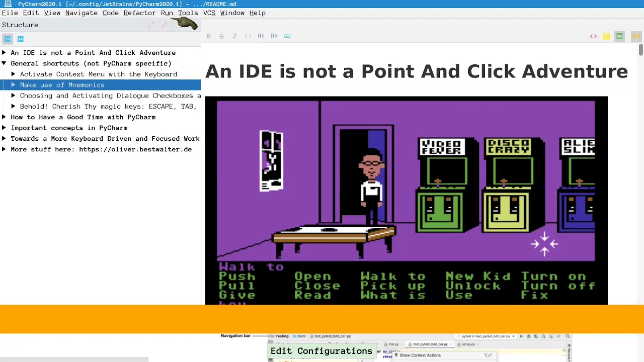Apply strikethrough formatting
The image size is (644, 362).
pos(221,36)
